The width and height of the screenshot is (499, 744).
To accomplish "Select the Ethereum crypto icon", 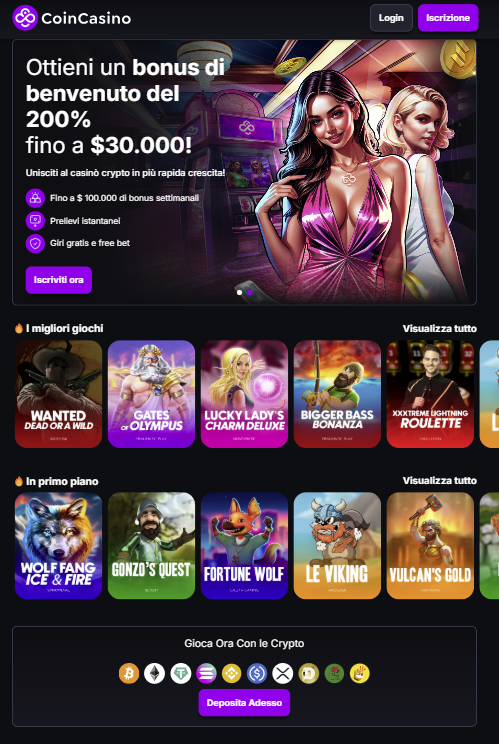I will click(155, 673).
